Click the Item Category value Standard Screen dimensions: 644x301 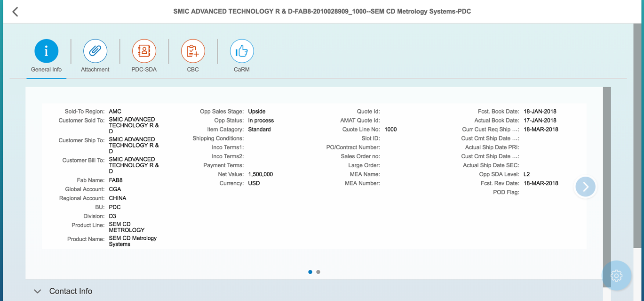tap(260, 130)
